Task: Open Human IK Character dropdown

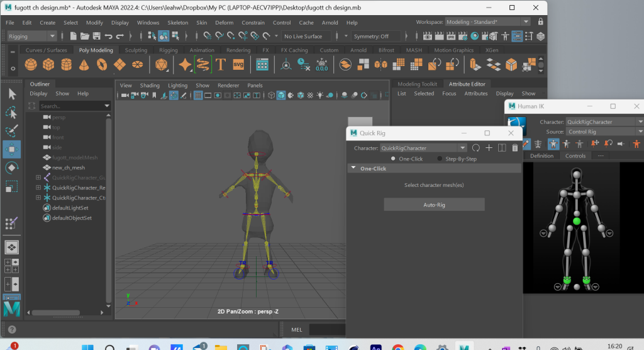Action: click(x=604, y=121)
